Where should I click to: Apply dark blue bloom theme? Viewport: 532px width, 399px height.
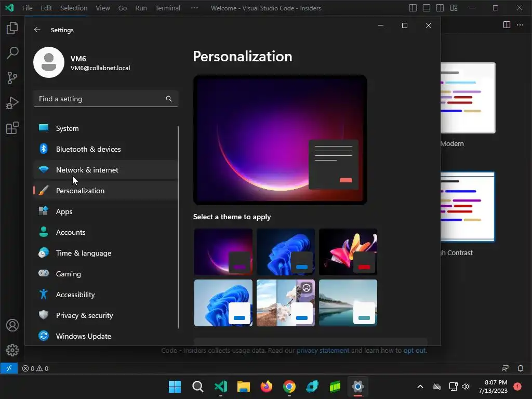[x=286, y=252]
